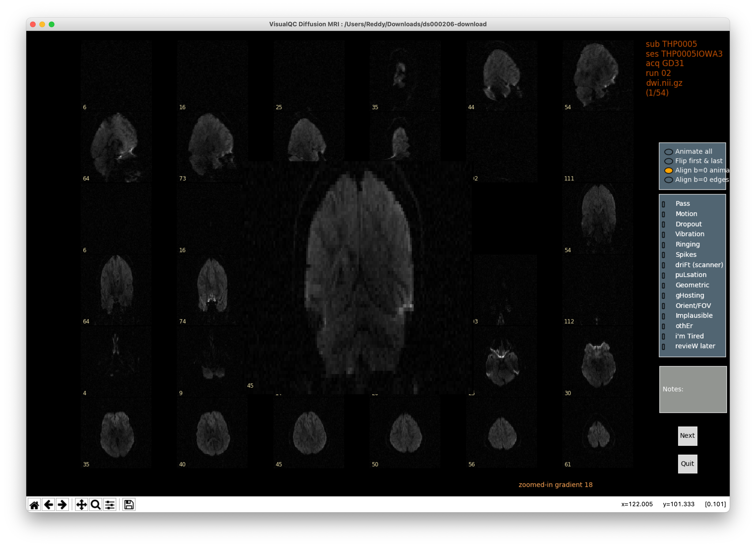Go back to previous view arrow

coord(48,504)
